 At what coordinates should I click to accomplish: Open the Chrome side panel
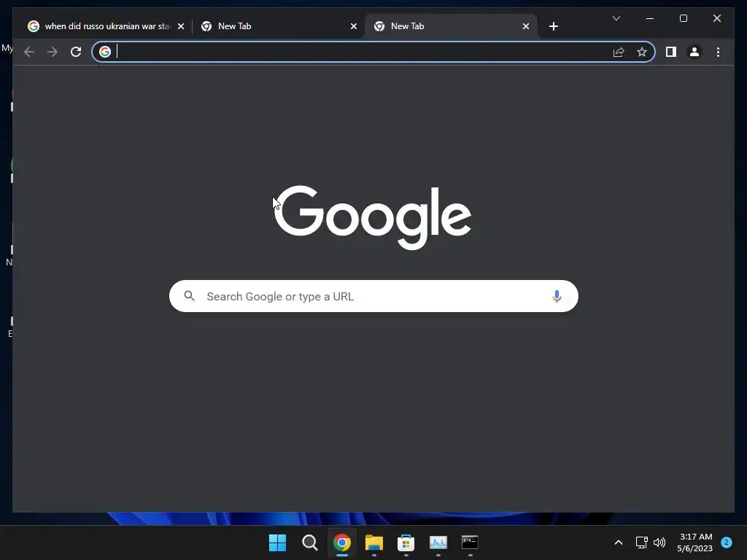click(x=671, y=52)
